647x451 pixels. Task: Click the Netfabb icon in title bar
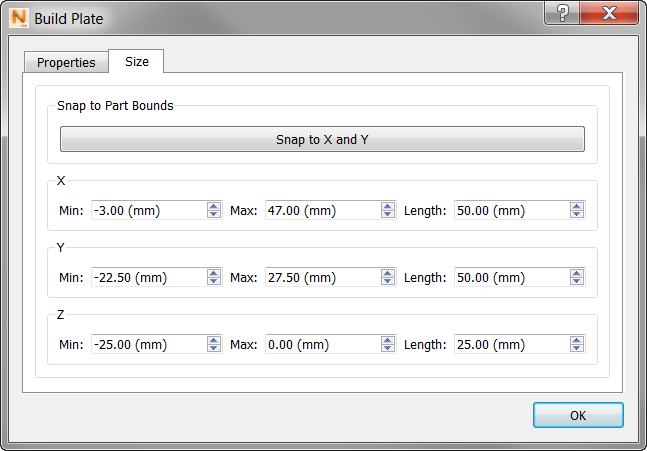tap(18, 18)
